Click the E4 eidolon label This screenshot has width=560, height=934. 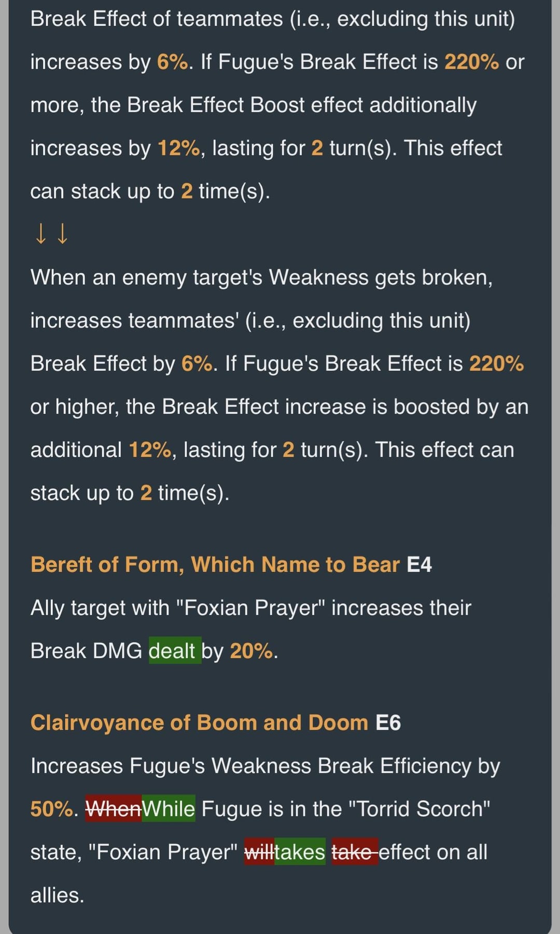point(419,565)
